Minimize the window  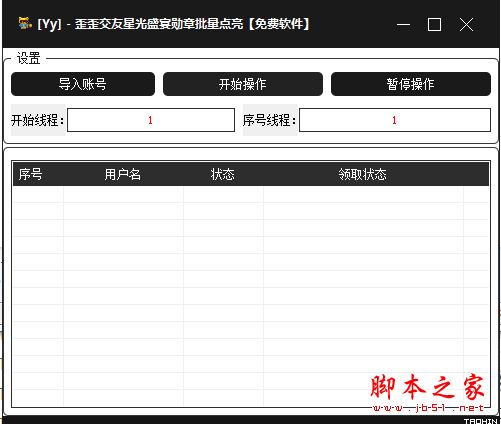coord(403,24)
